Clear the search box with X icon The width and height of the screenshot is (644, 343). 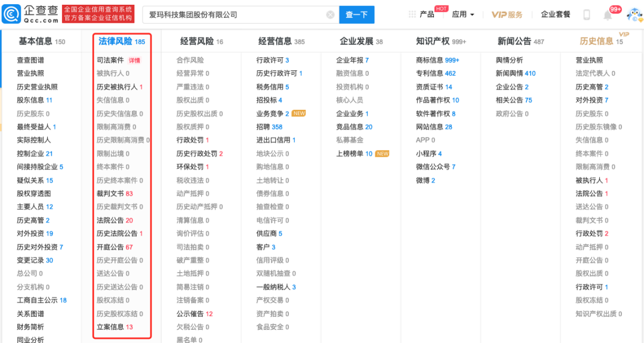[330, 14]
